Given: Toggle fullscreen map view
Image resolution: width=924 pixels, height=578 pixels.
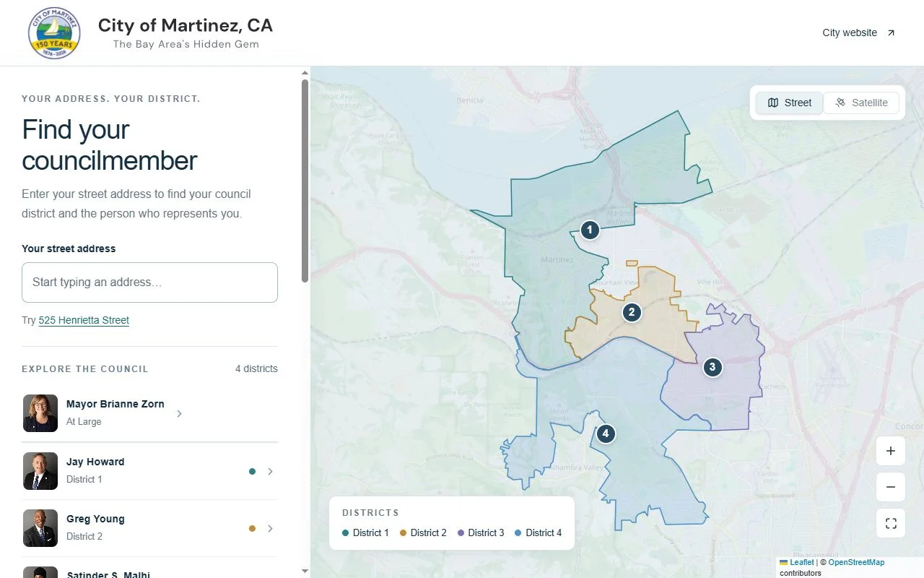Looking at the screenshot, I should [x=891, y=523].
